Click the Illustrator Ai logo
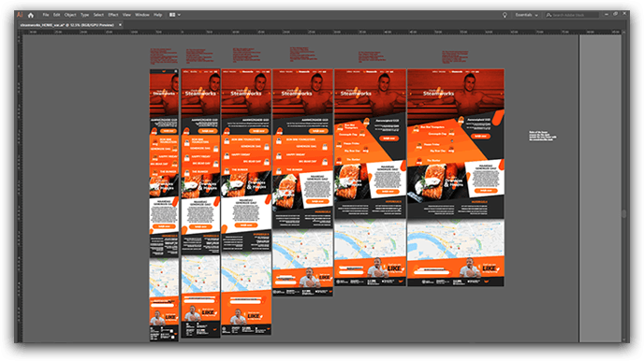 20,15
